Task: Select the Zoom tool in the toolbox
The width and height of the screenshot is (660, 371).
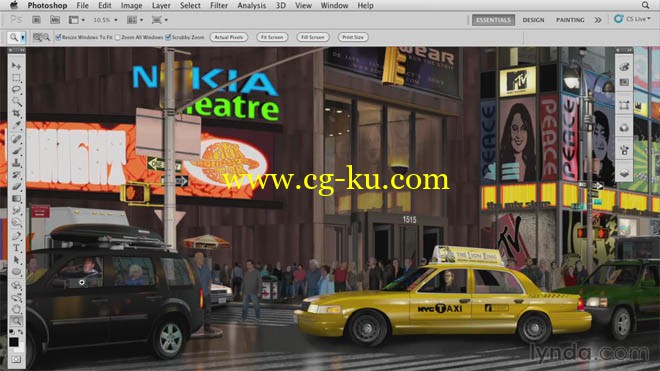Action: coord(16,321)
